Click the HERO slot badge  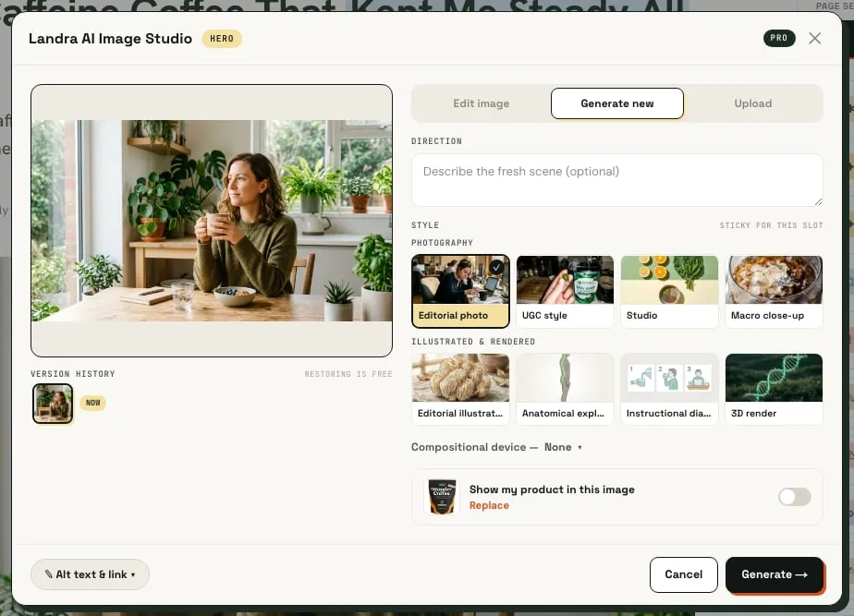(x=222, y=39)
